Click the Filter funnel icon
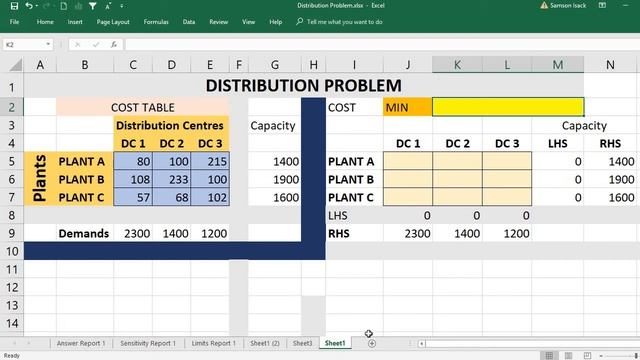Screen dimensions: 640x360 93,6
